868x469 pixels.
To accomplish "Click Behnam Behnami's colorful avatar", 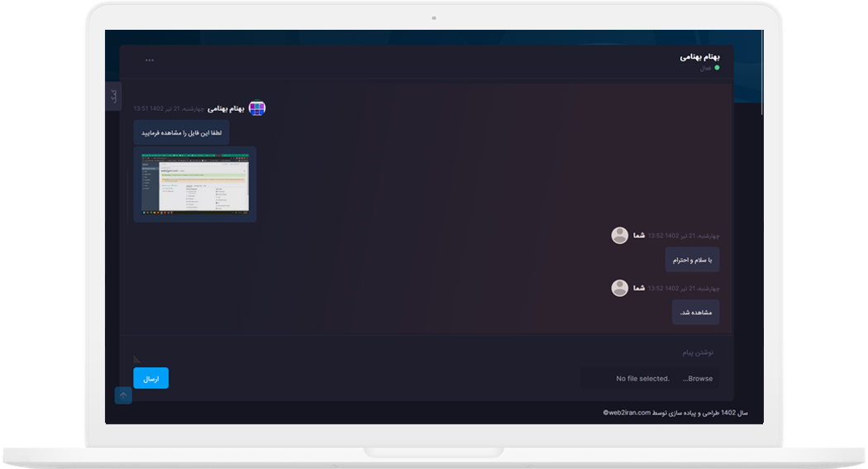I will (257, 108).
